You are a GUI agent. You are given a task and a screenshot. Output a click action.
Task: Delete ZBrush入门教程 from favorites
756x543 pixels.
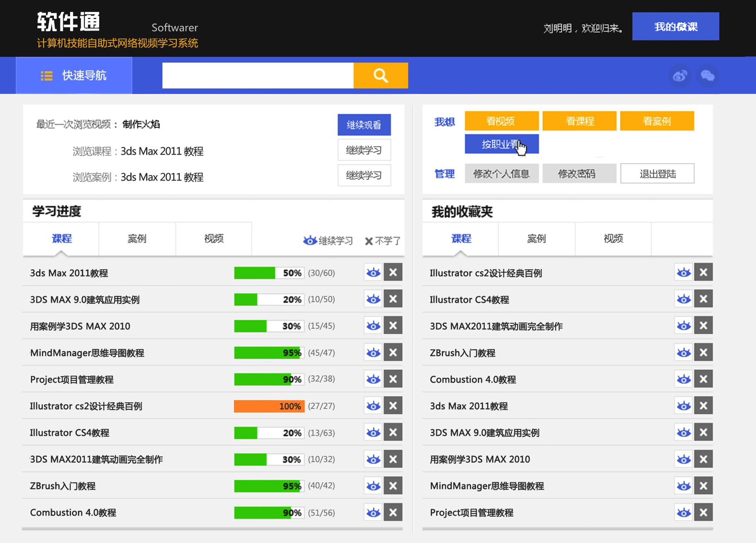pos(703,352)
